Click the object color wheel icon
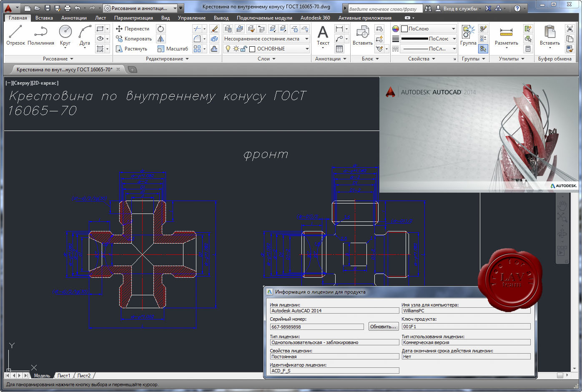 tap(396, 29)
